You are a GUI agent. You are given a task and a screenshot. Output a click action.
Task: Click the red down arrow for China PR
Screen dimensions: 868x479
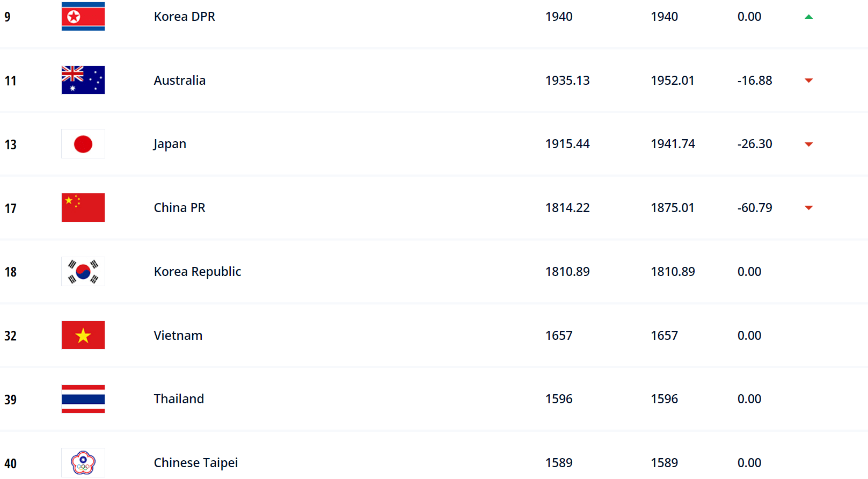click(808, 208)
